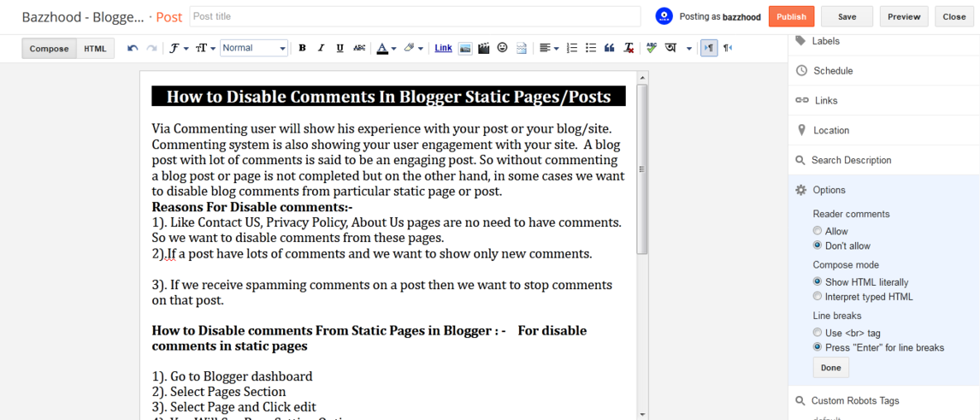Toggle bold formatting
980x420 pixels.
(302, 48)
